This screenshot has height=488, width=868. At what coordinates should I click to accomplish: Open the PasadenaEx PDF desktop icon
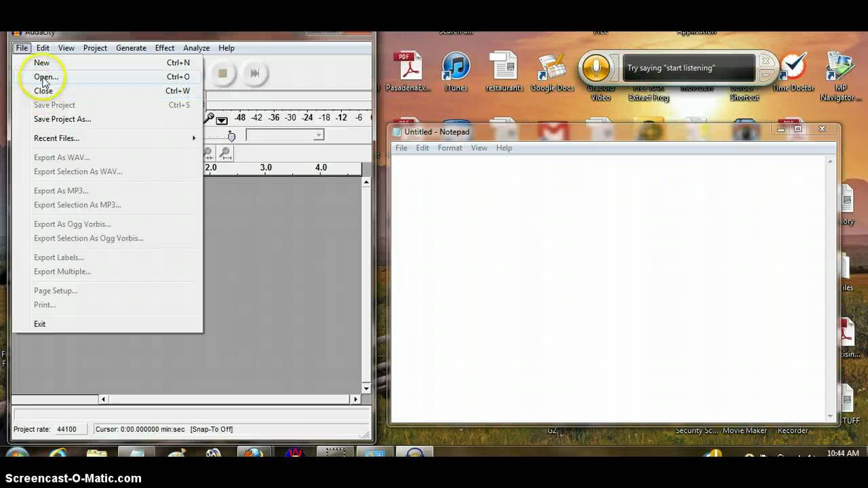(409, 72)
